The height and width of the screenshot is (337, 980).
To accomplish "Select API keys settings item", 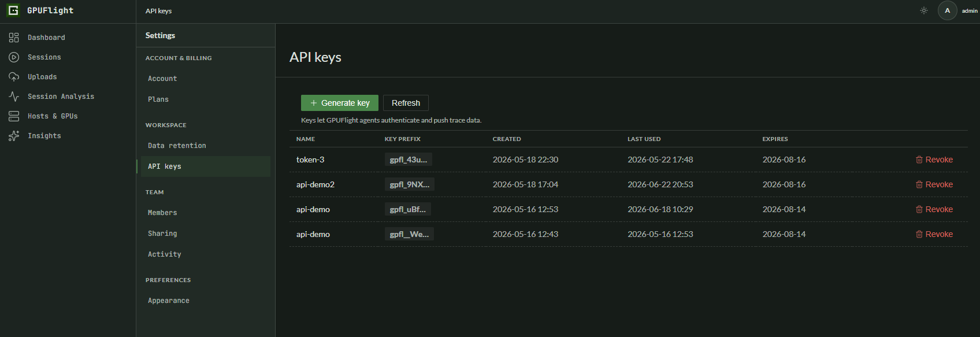I will click(206, 166).
